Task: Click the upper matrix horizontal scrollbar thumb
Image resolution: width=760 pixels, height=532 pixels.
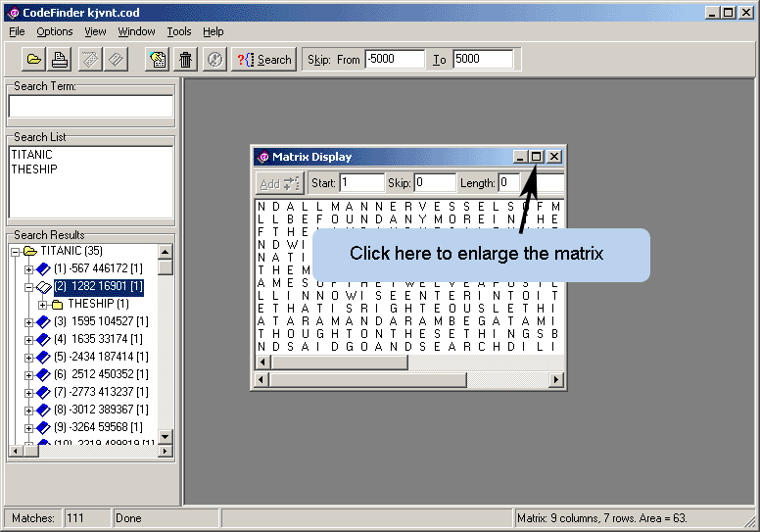Action: click(x=339, y=362)
